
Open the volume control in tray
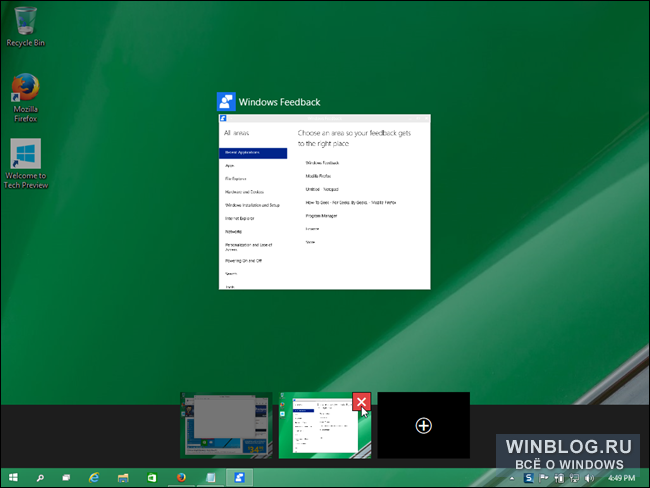[x=589, y=478]
